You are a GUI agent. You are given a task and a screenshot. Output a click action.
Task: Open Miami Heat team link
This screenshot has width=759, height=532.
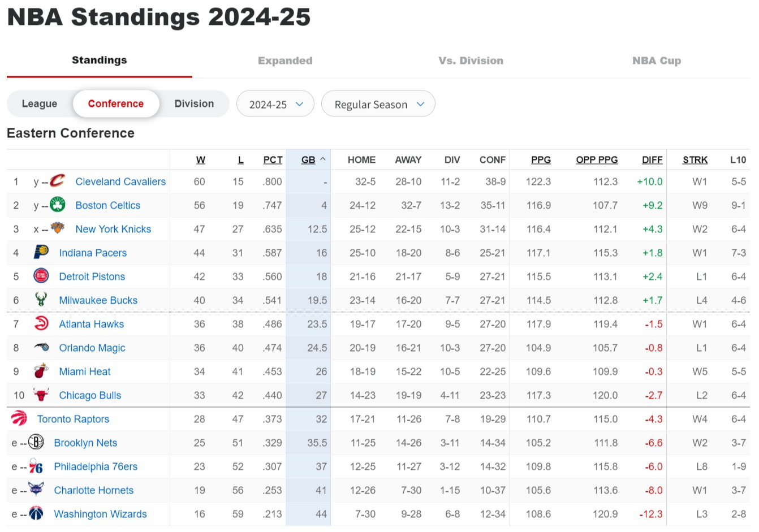[x=85, y=371]
